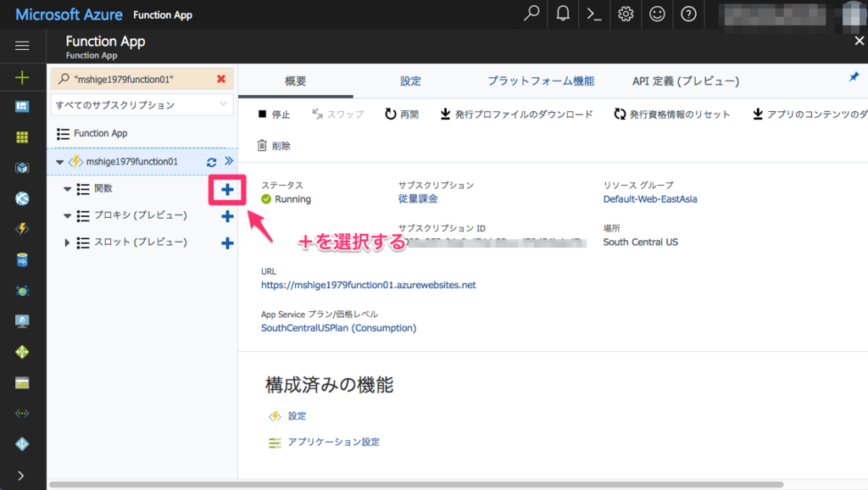Click the blue plus next to 関数
Screen dimensions: 868x490
click(x=226, y=190)
